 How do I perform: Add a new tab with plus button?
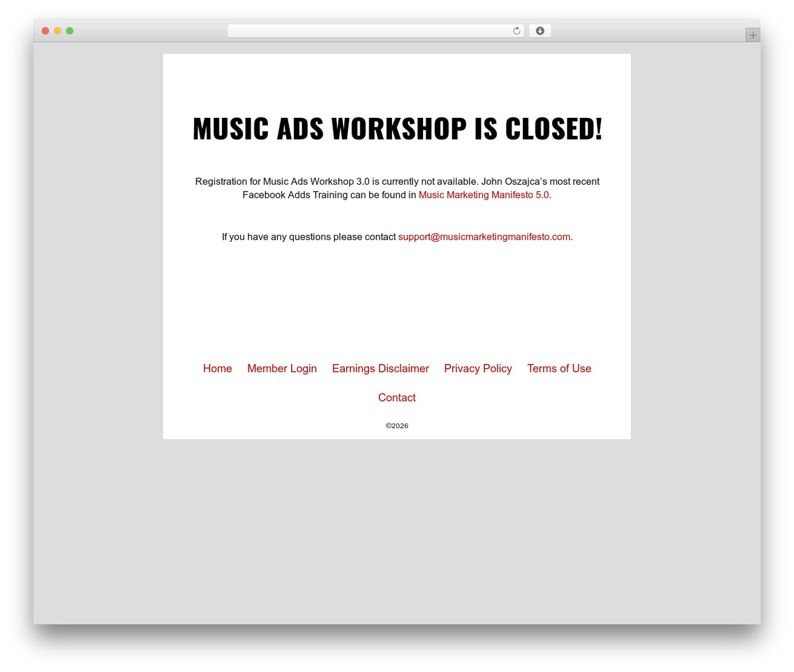coord(752,35)
